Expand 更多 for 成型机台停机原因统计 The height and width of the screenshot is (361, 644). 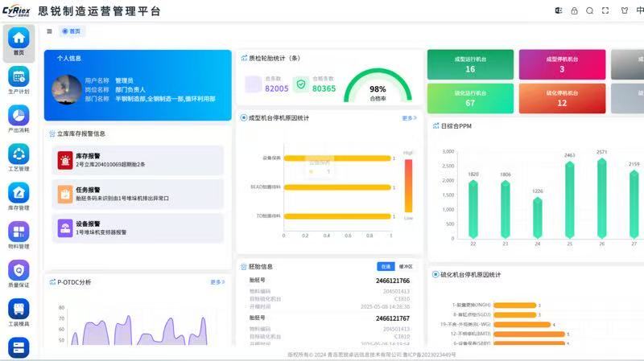(x=409, y=118)
